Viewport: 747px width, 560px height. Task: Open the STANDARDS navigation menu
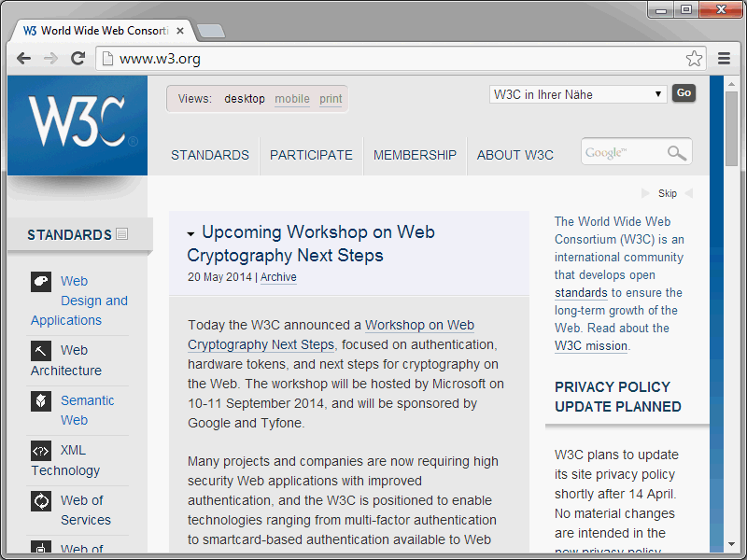[210, 155]
